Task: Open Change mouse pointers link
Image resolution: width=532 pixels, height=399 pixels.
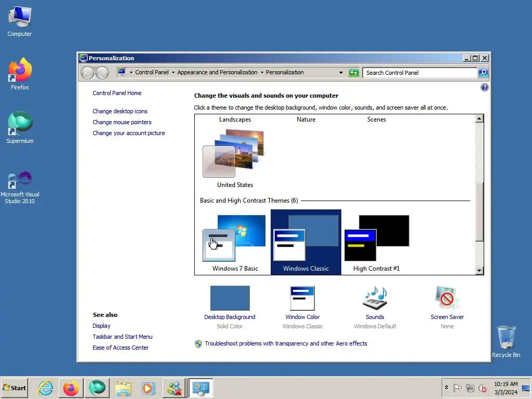Action: click(122, 122)
